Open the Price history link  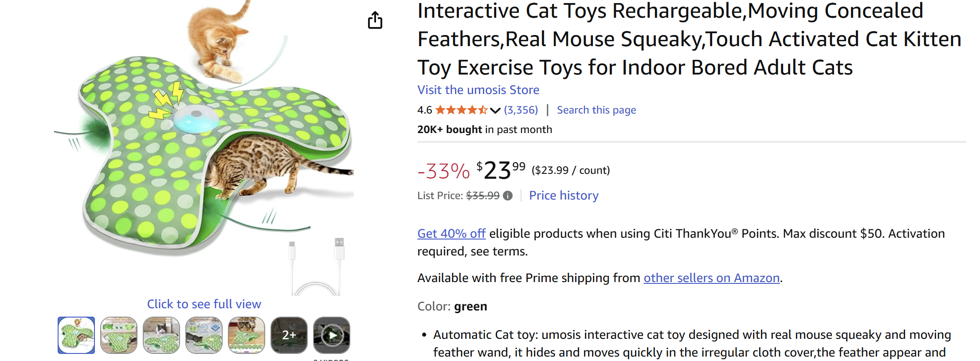(563, 196)
